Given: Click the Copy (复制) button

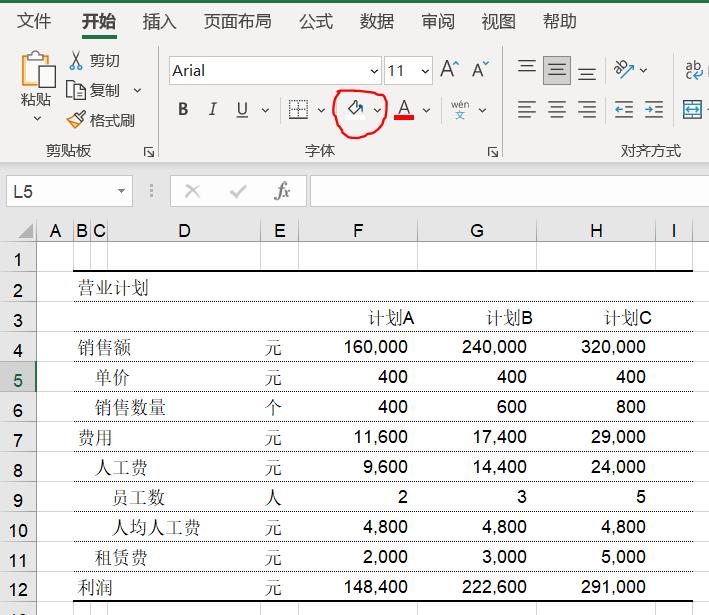Looking at the screenshot, I should [93, 90].
